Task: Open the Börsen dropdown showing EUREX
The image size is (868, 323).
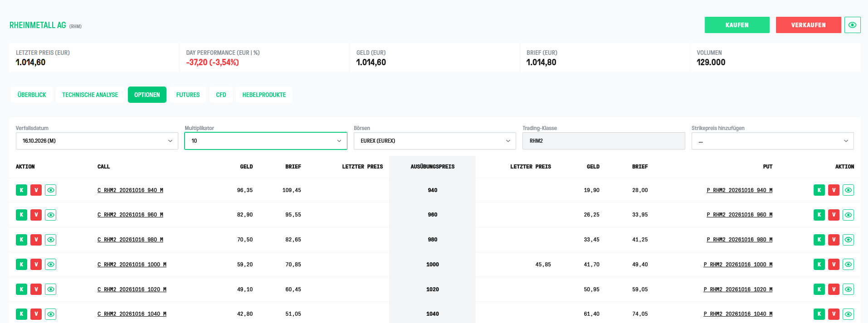Action: click(x=435, y=141)
